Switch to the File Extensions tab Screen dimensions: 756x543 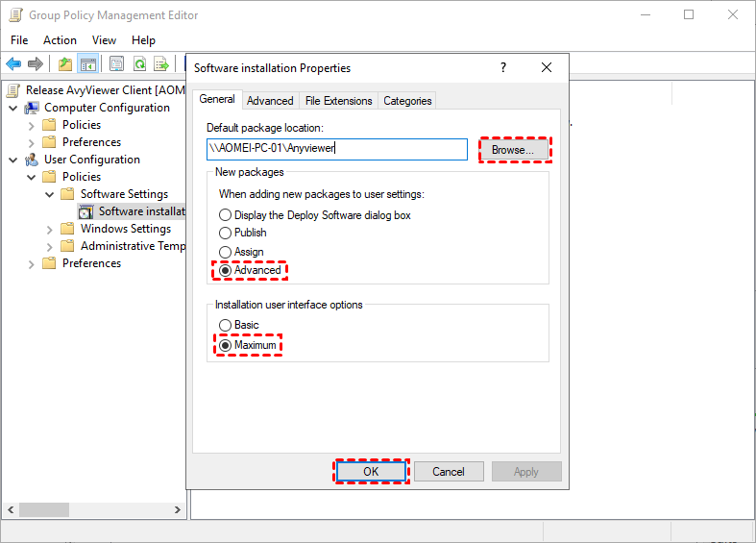(x=338, y=101)
